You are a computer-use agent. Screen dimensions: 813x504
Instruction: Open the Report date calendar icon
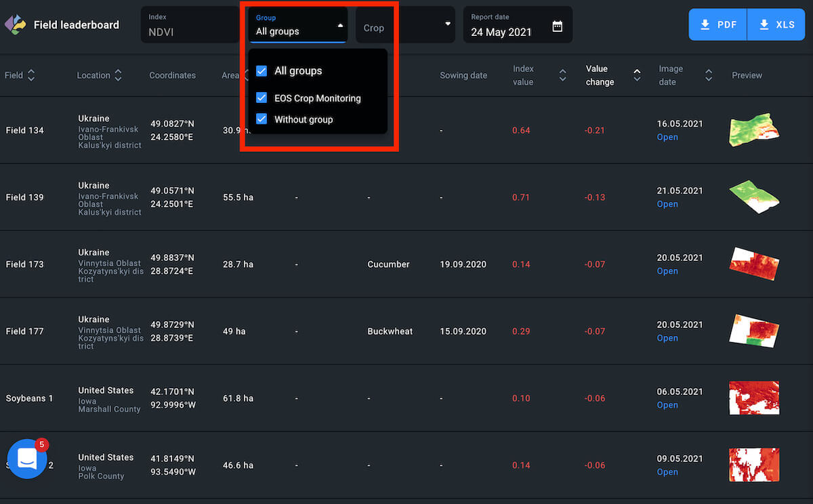[x=557, y=26]
